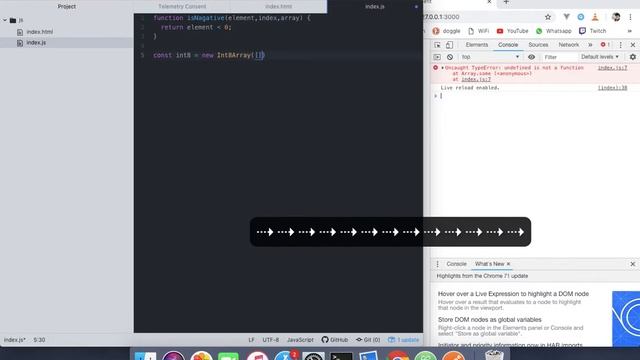
Task: Clear the console with the ban icon
Action: click(450, 57)
